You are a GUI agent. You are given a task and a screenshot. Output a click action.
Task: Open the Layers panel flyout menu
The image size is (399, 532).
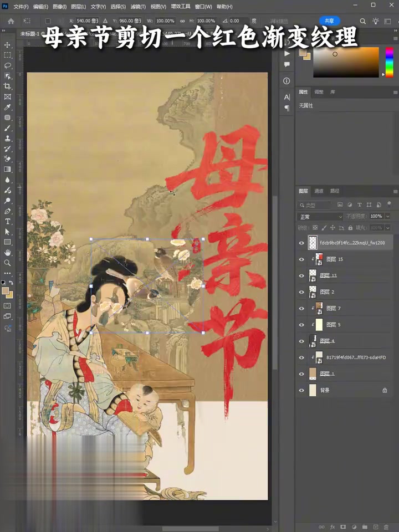(x=395, y=191)
